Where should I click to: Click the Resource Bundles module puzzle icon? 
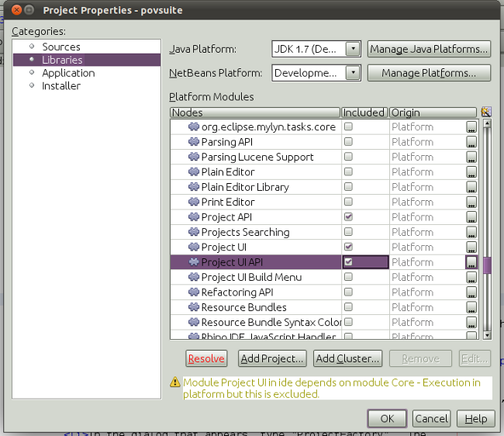194,307
